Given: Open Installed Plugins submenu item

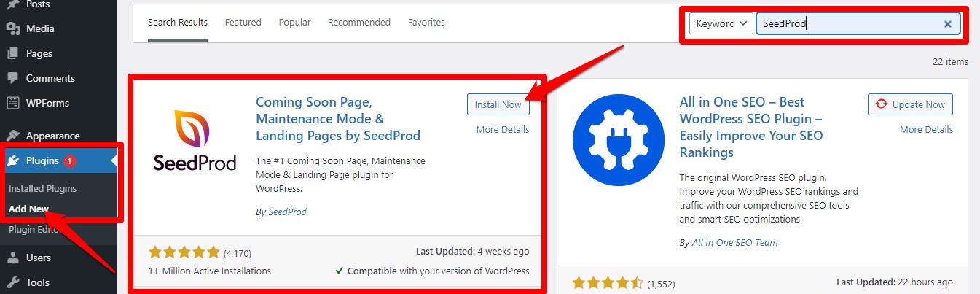Looking at the screenshot, I should tap(42, 188).
